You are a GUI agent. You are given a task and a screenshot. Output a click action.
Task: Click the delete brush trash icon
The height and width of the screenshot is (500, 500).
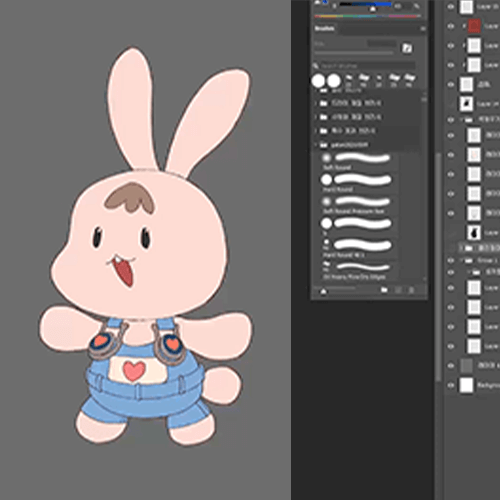click(x=411, y=290)
